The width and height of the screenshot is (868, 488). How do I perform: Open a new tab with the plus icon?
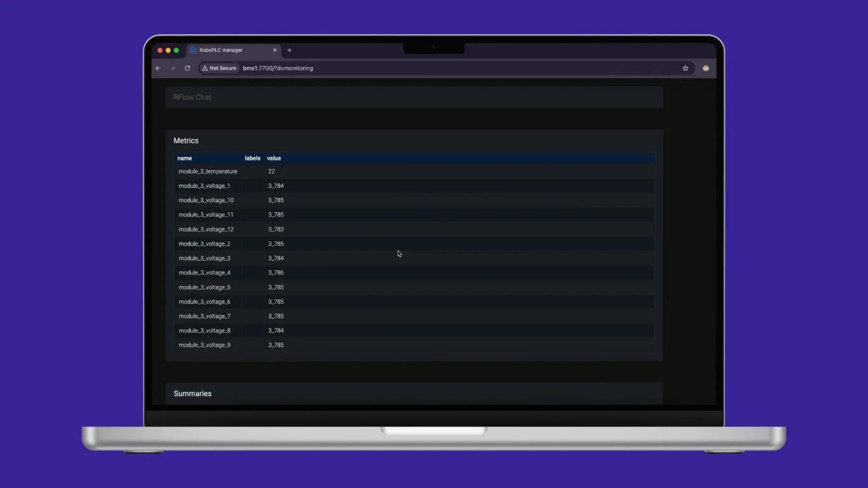[x=289, y=50]
